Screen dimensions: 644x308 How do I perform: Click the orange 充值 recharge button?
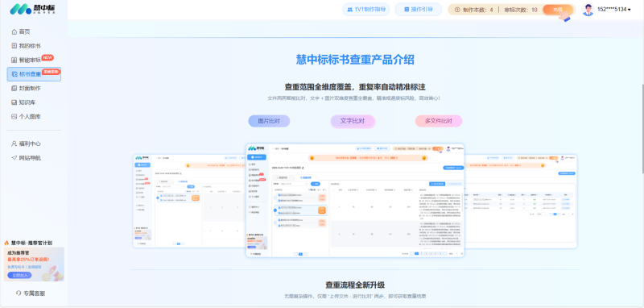point(558,10)
